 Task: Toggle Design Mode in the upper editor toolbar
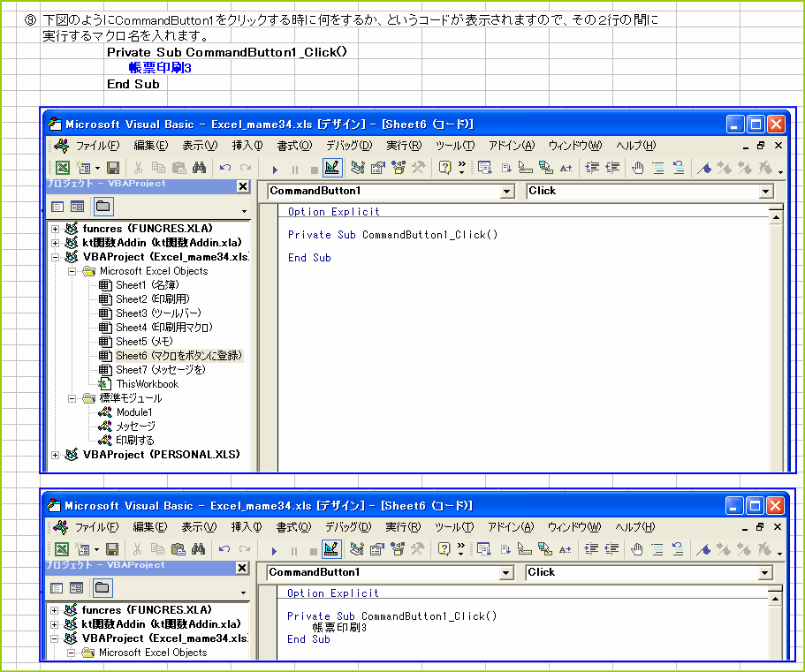point(332,168)
